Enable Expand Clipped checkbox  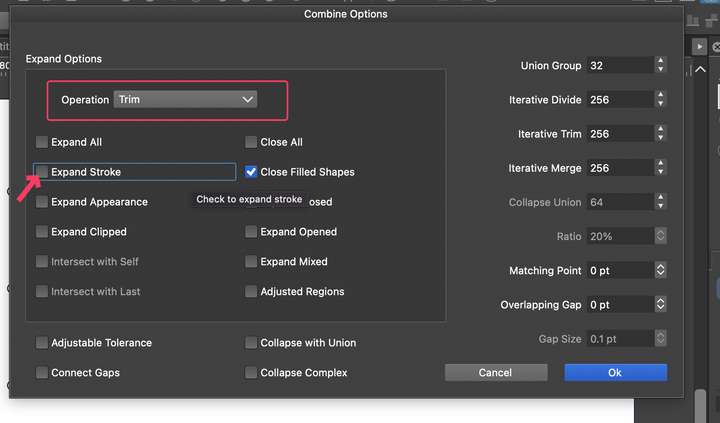(x=42, y=232)
